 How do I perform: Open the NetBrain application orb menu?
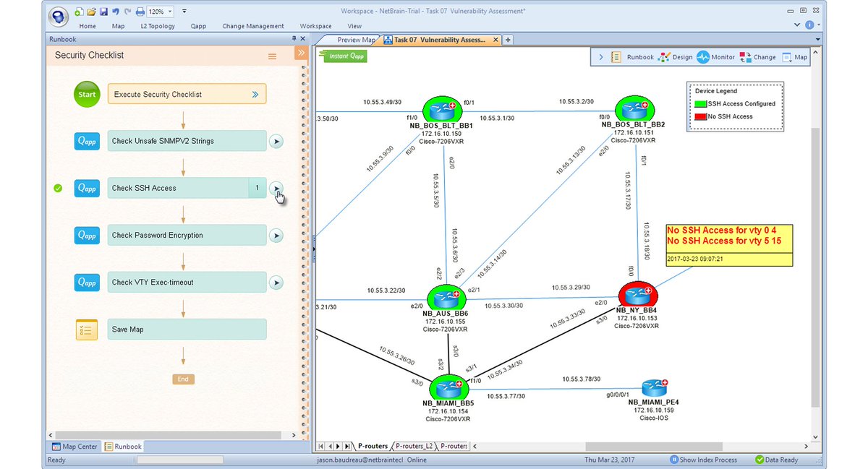[x=59, y=15]
